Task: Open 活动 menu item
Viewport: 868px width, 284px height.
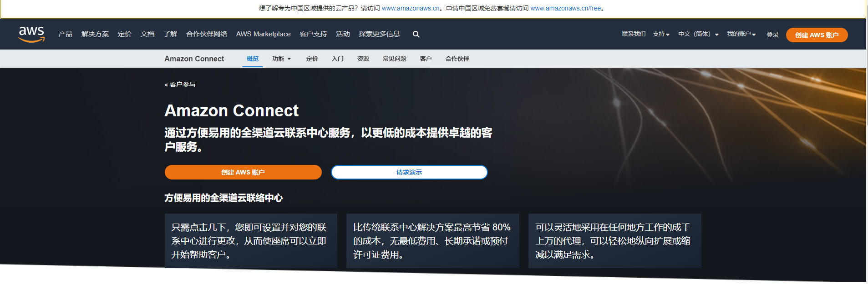Action: pos(343,34)
